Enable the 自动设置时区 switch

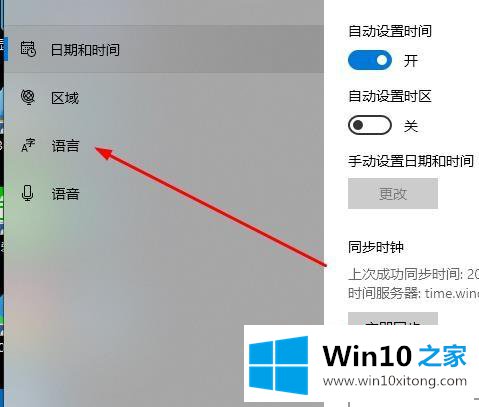click(370, 125)
